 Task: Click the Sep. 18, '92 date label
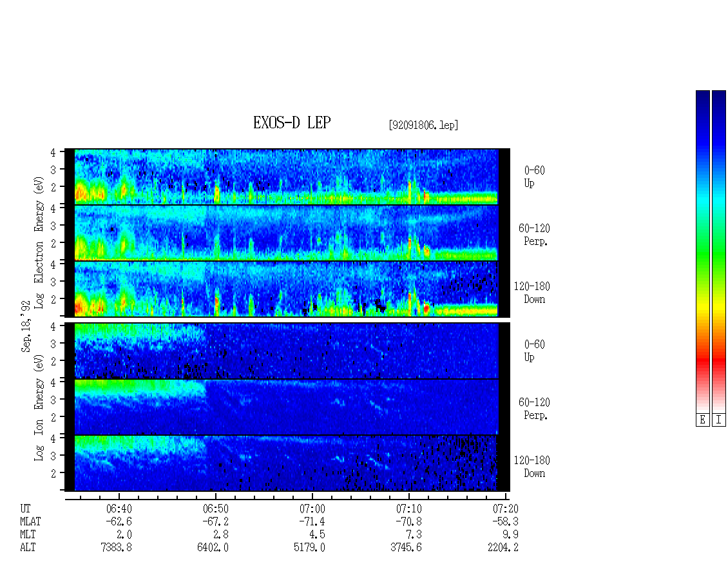[x=26, y=326]
